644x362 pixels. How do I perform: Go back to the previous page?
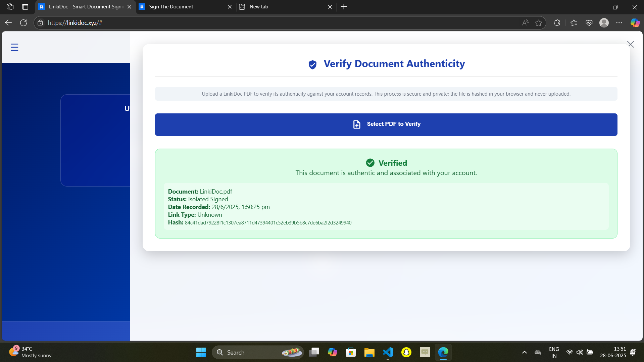pos(8,23)
